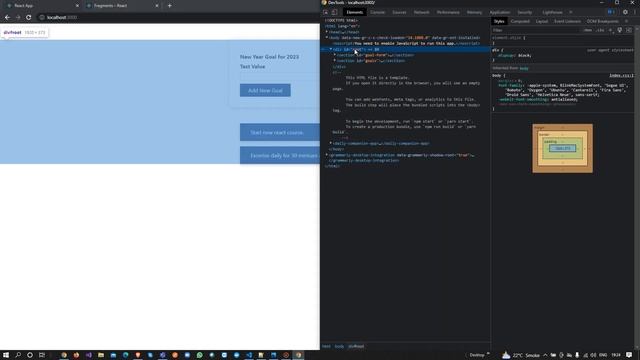Screen dimensions: 640x360
Task: Open the index.css source link
Action: pyautogui.click(x=621, y=76)
